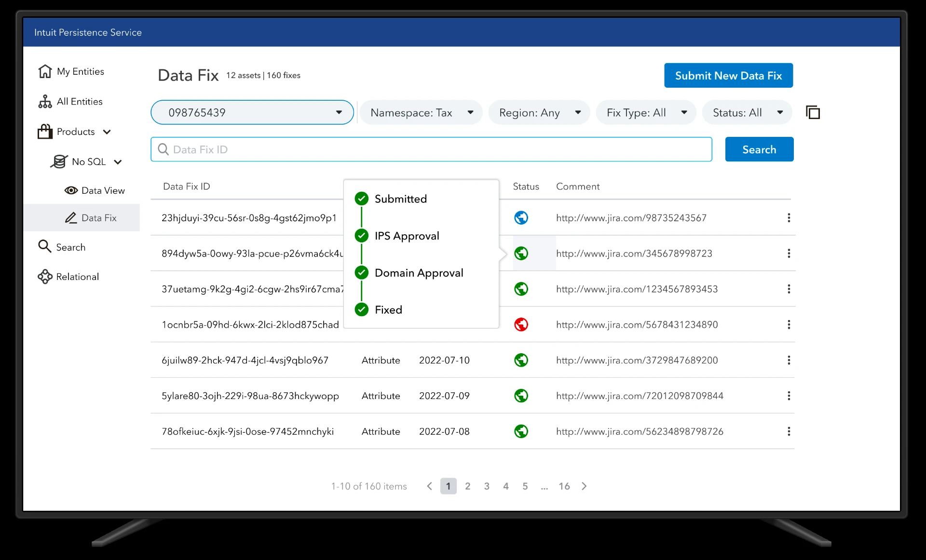The width and height of the screenshot is (926, 560).
Task: Focus the Data Fix ID search field
Action: tap(431, 149)
